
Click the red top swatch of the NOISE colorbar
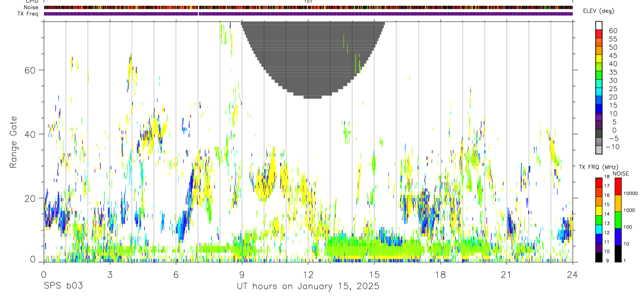point(618,186)
